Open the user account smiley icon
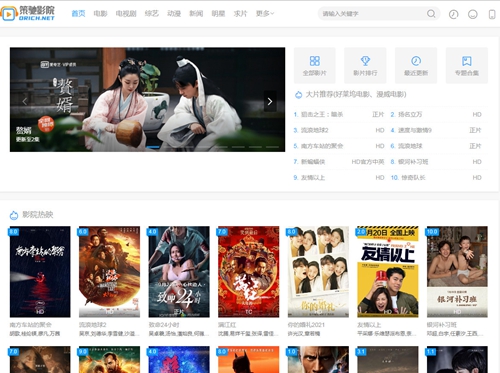Image resolution: width=500 pixels, height=373 pixels. pyautogui.click(x=473, y=14)
